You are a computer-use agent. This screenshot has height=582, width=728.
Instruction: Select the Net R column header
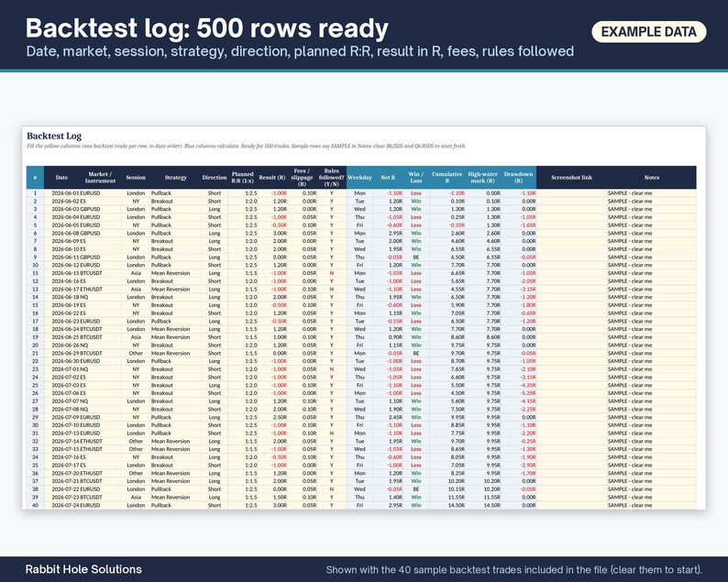tap(388, 177)
